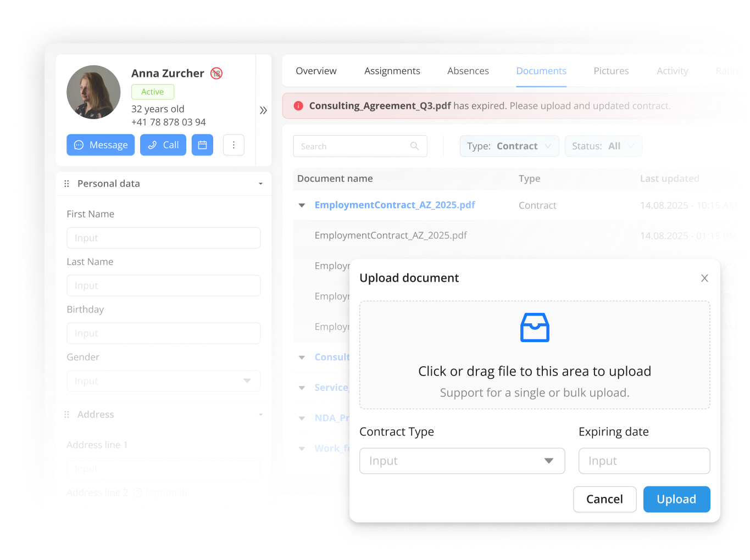Click the Expiring date input field
This screenshot has width=750, height=560.
coord(643,461)
